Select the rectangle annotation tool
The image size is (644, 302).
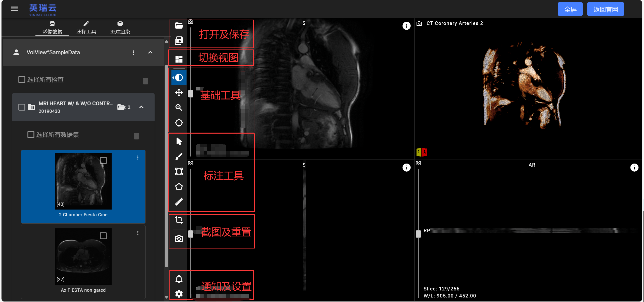(179, 171)
